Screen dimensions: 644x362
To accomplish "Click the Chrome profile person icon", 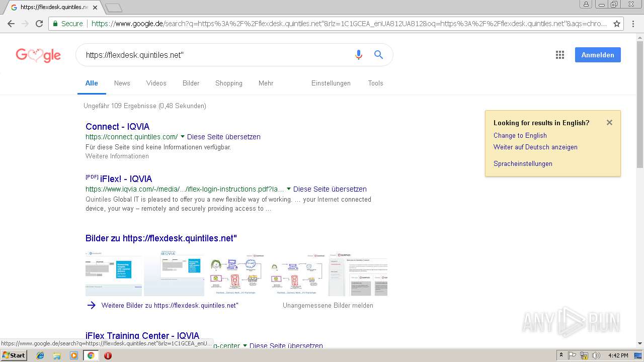I will click(586, 4).
